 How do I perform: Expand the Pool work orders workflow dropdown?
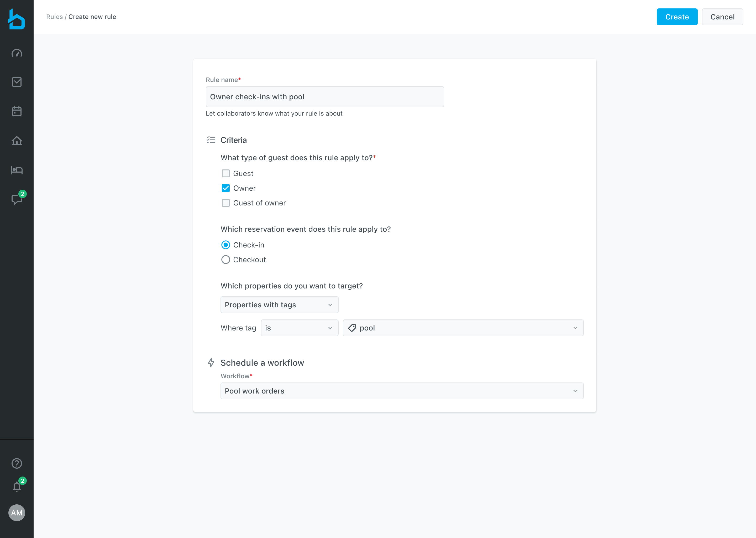click(402, 391)
